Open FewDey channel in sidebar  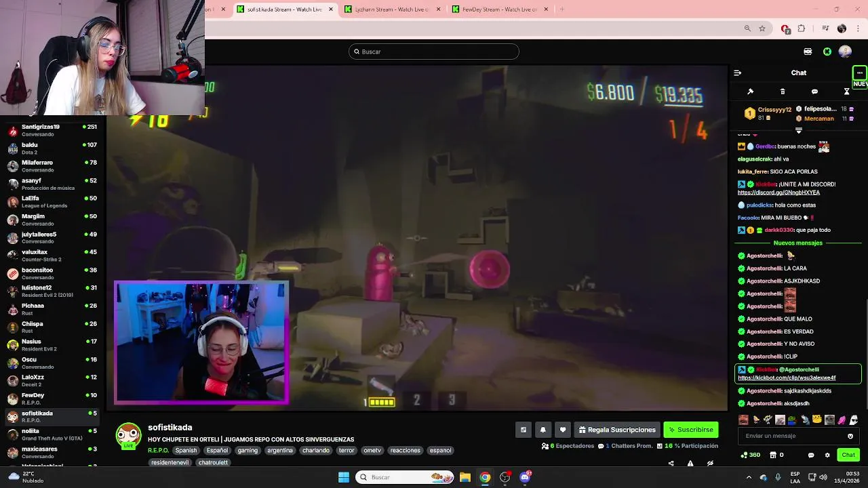(53, 399)
